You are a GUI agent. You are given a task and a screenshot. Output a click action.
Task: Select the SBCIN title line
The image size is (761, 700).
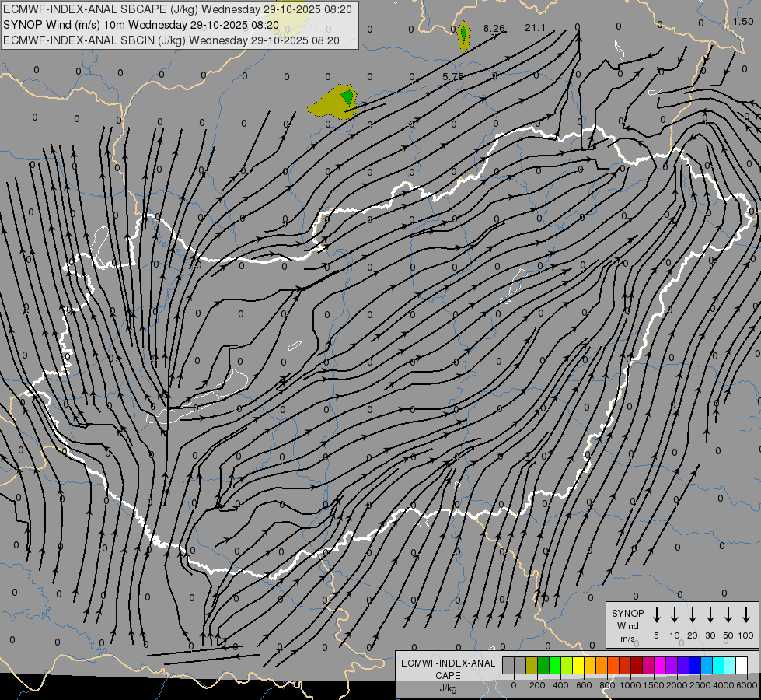(171, 40)
